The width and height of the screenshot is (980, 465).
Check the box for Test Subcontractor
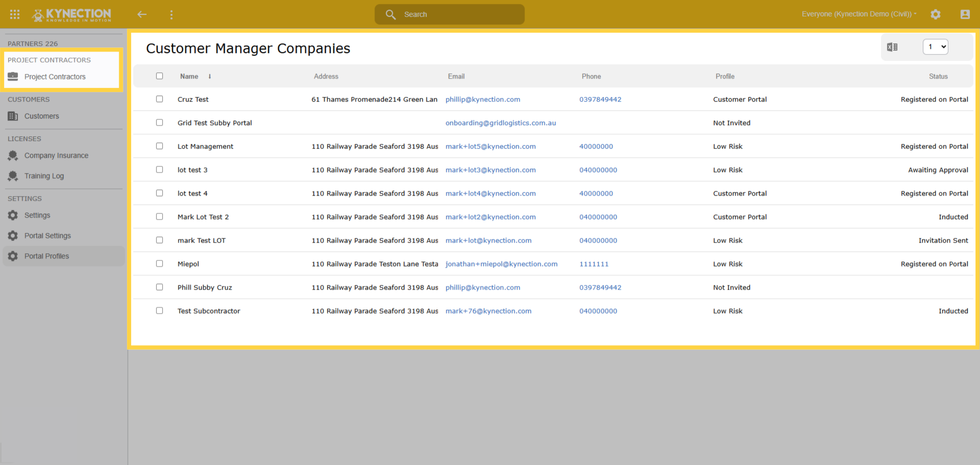tap(159, 311)
